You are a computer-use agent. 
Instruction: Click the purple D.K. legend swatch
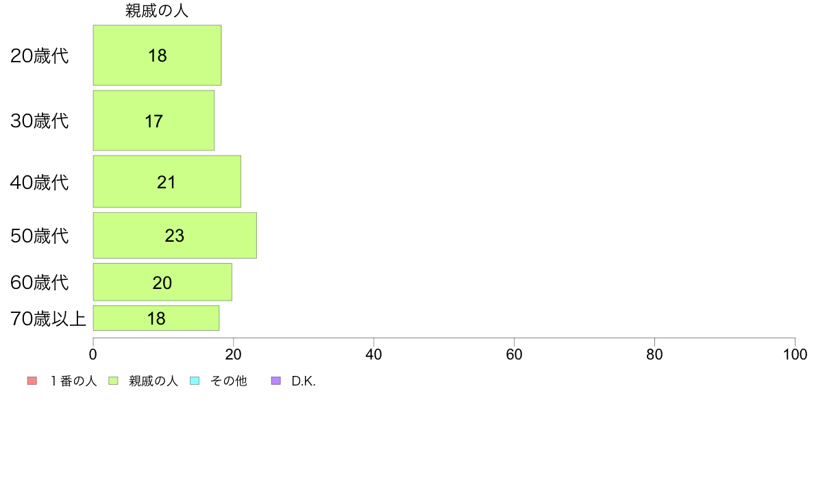click(x=276, y=381)
